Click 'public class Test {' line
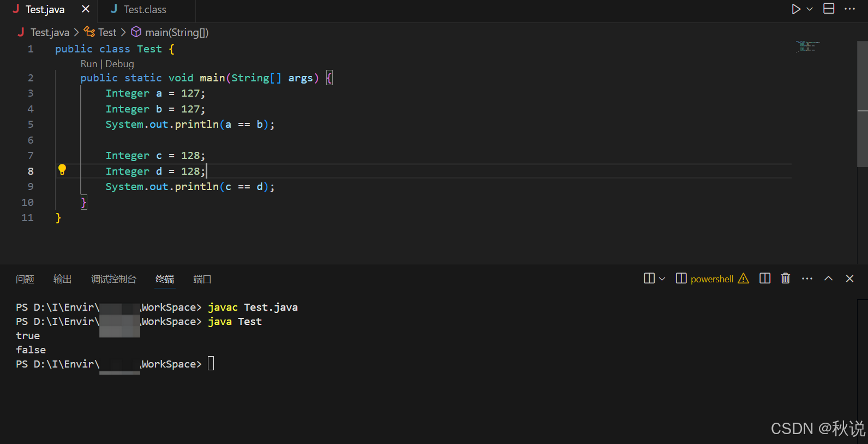 tap(115, 49)
